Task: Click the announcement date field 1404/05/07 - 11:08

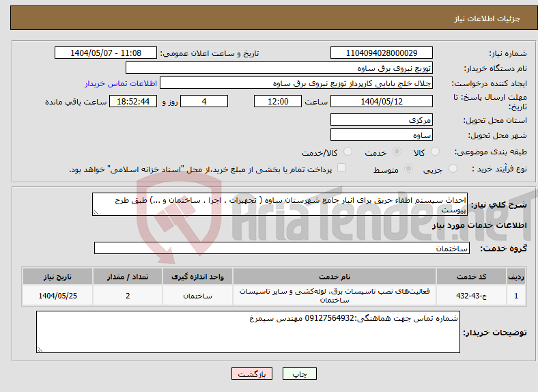Action: [x=106, y=53]
